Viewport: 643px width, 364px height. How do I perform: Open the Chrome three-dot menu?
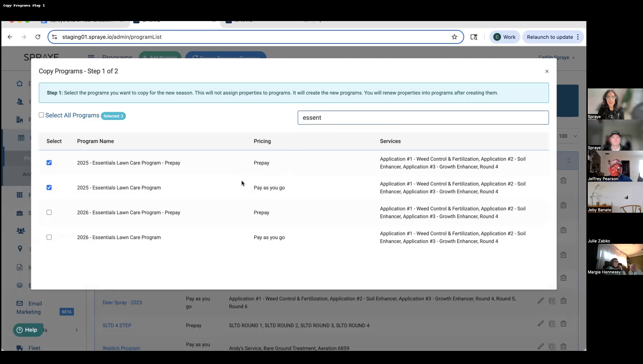[578, 37]
